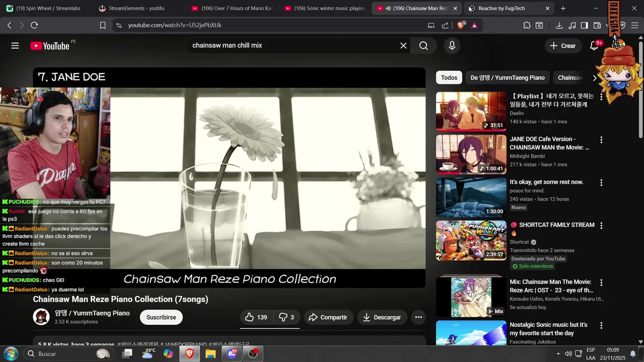644x362 pixels.
Task: Open the 31:51 Playlist video thumbnail
Action: (x=471, y=111)
